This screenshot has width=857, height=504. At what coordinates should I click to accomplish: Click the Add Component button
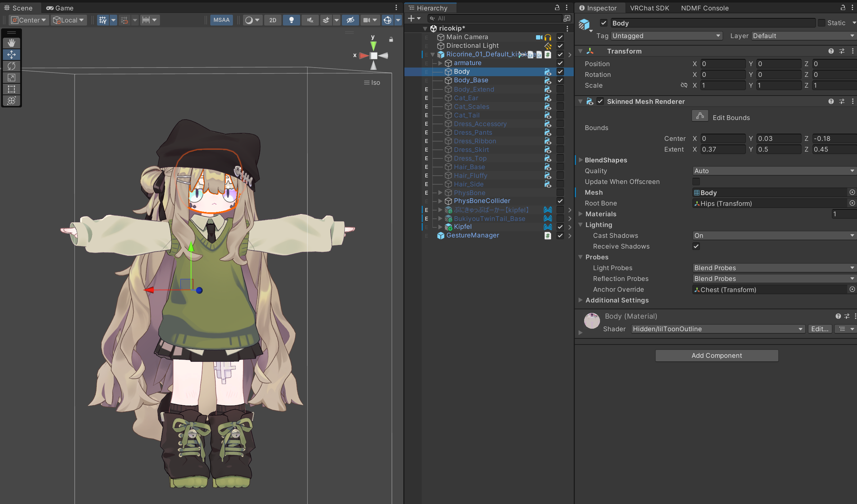pyautogui.click(x=716, y=356)
